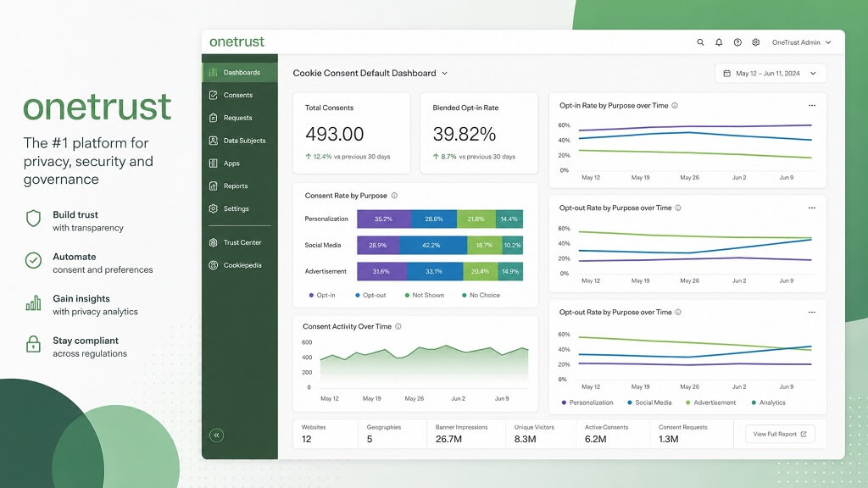The image size is (868, 488).
Task: Click the calendar icon in date range picker
Action: [x=726, y=73]
